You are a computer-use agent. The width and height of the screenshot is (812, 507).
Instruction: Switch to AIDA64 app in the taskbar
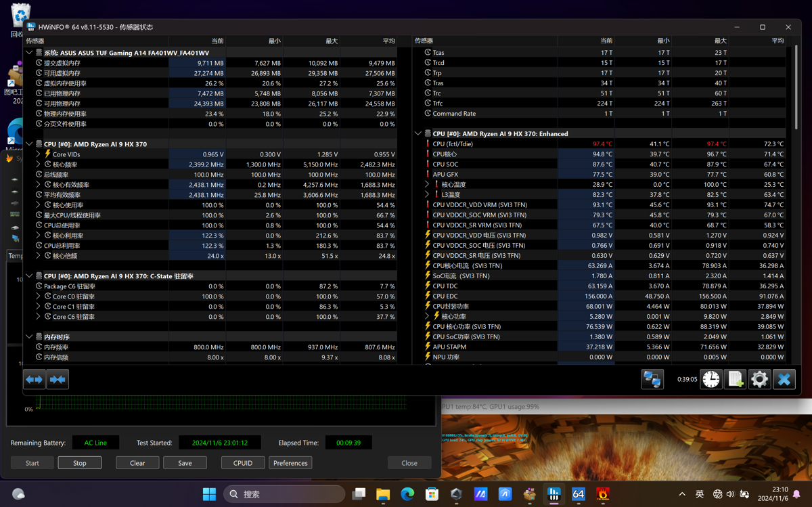578,494
